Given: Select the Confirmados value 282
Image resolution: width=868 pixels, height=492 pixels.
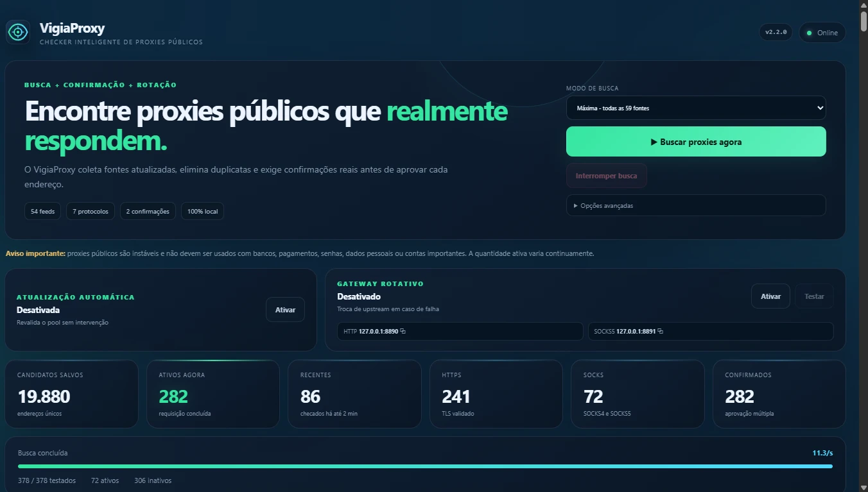Looking at the screenshot, I should 740,396.
